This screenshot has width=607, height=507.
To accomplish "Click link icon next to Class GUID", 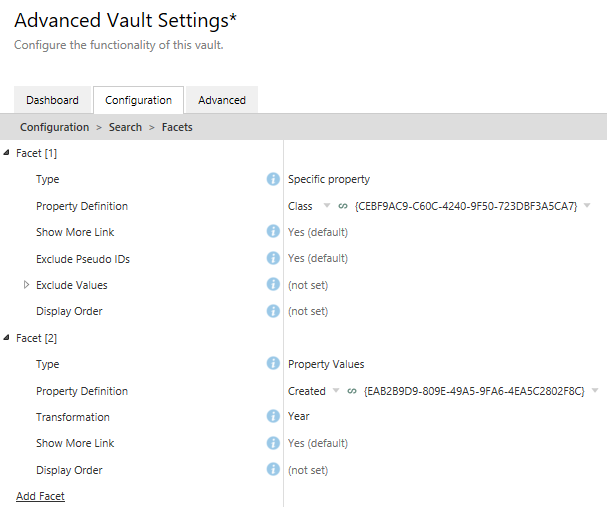I will 343,207.
